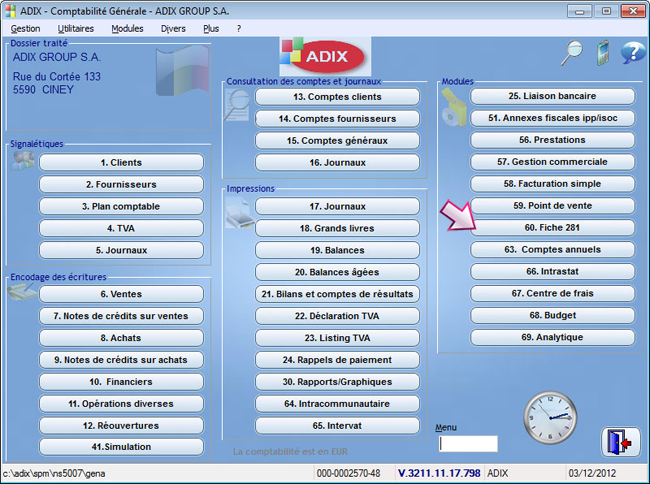Image resolution: width=650 pixels, height=484 pixels.
Task: Open help with the question mark icon
Action: (632, 52)
